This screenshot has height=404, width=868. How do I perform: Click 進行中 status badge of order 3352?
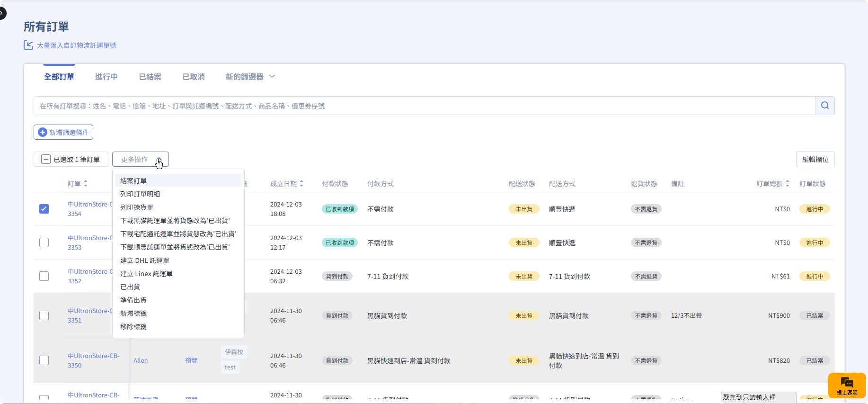815,276
